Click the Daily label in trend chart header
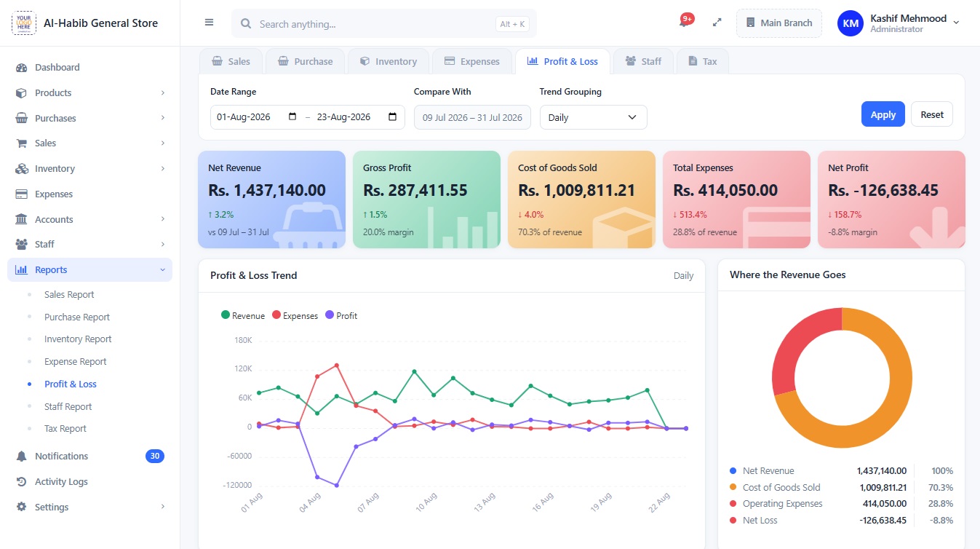The image size is (980, 549). pyautogui.click(x=683, y=276)
